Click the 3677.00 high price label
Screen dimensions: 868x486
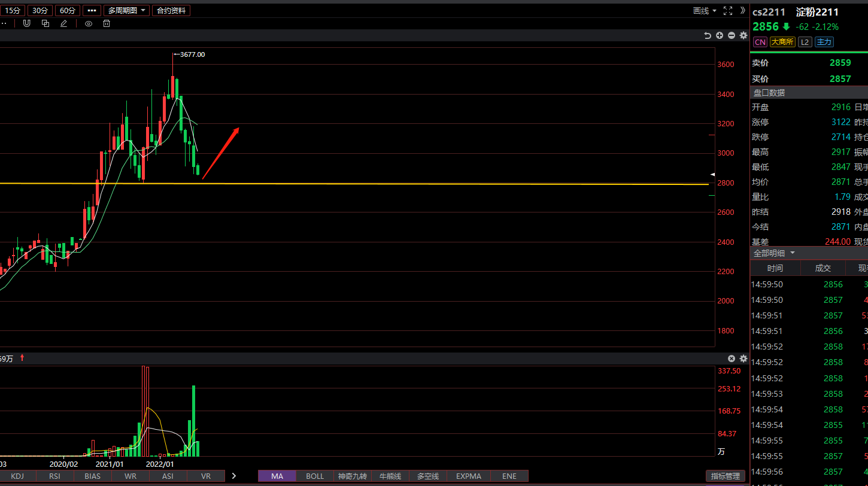(192, 54)
